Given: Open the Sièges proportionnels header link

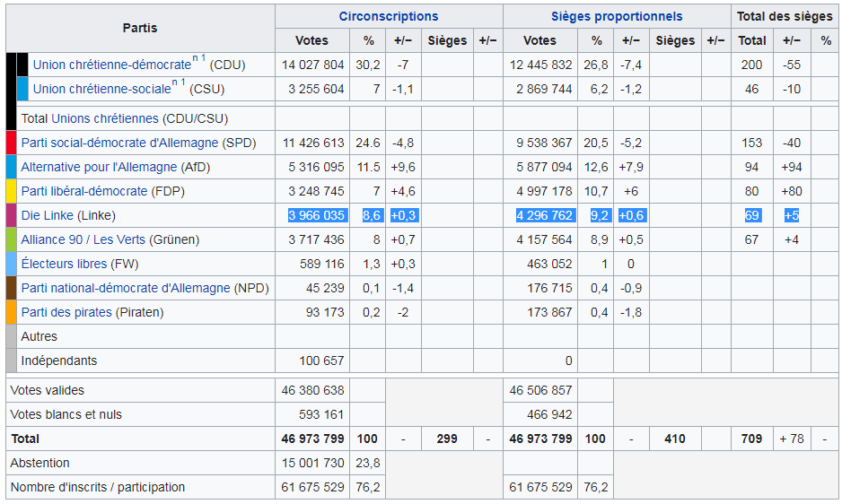Looking at the screenshot, I should 616,16.
